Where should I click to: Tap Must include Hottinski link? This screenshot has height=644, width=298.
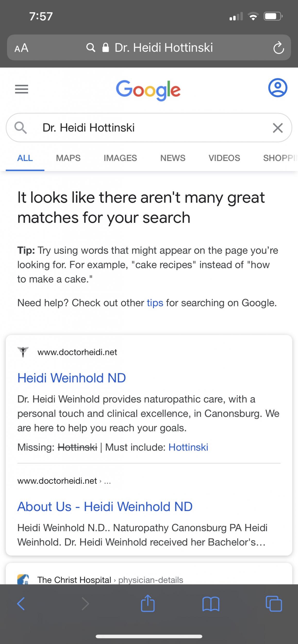tap(188, 447)
